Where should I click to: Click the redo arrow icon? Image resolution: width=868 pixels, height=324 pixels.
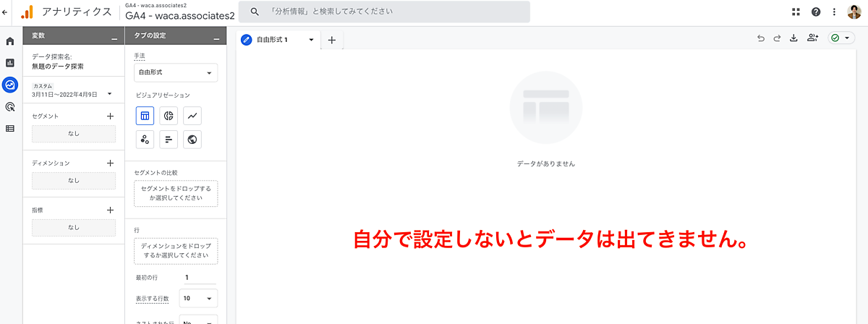777,38
